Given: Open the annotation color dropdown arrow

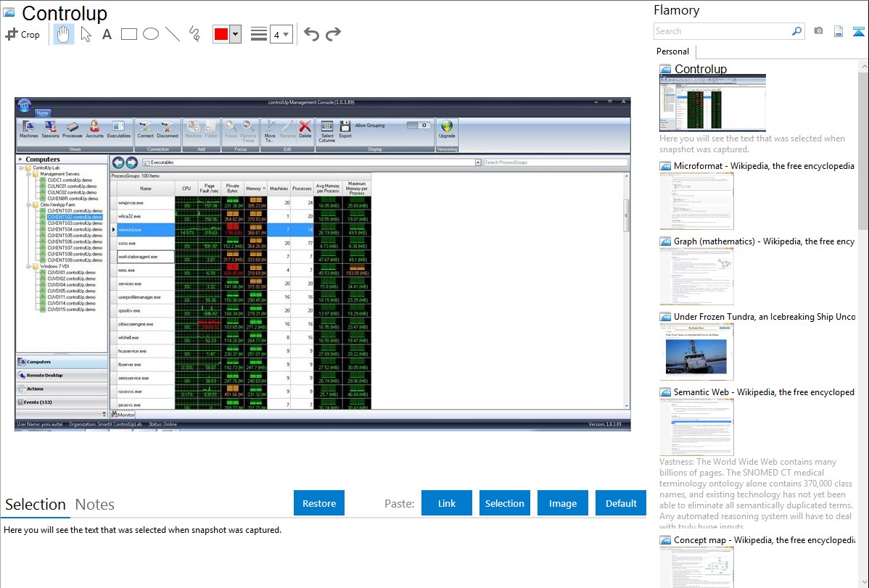Looking at the screenshot, I should [x=236, y=34].
